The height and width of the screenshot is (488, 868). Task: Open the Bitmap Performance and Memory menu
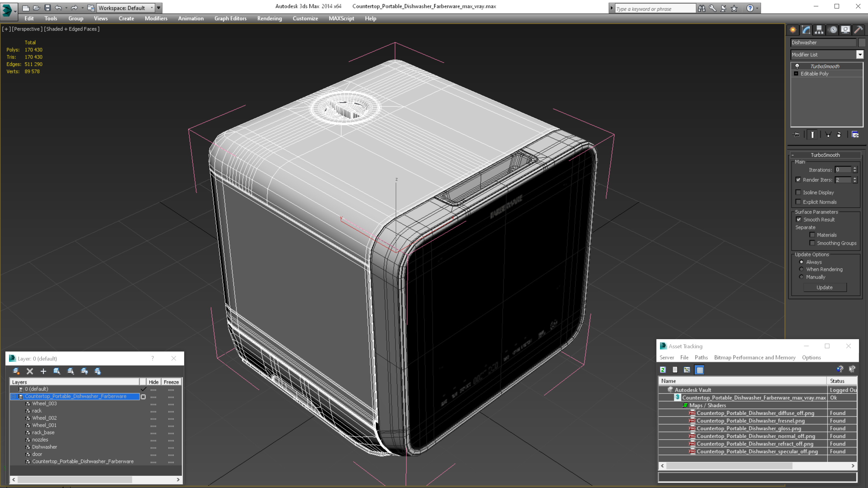754,357
